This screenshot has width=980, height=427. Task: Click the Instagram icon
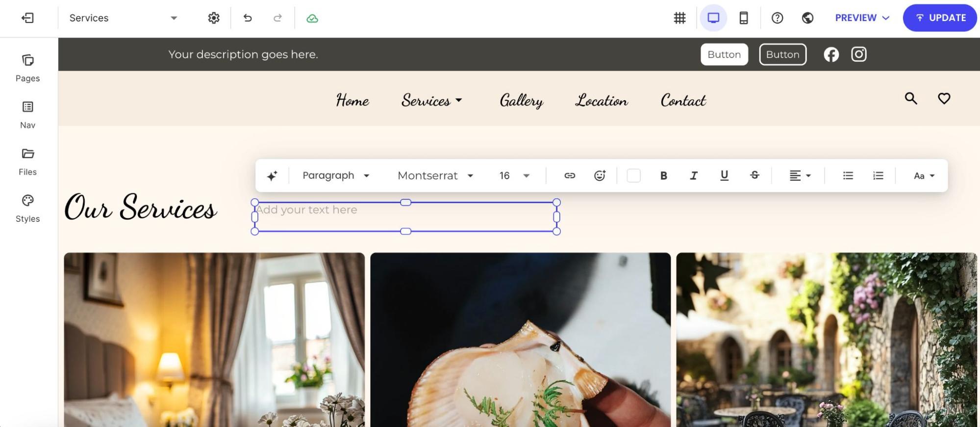click(x=858, y=54)
